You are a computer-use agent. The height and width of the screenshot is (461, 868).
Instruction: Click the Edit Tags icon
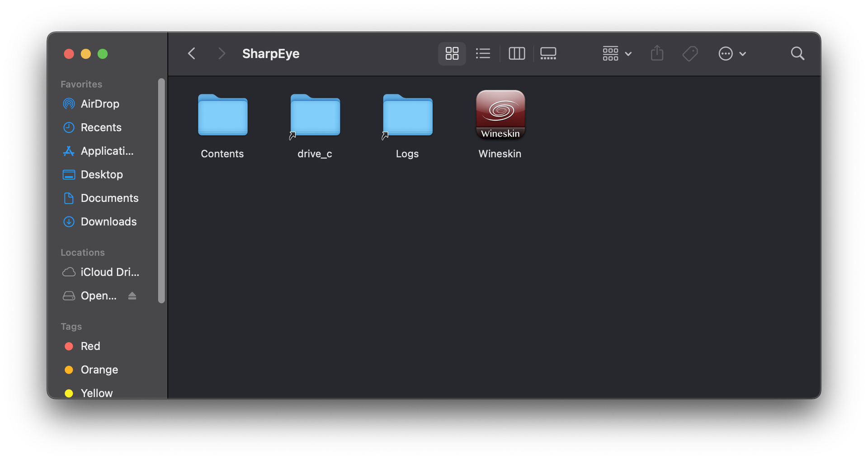click(x=690, y=54)
